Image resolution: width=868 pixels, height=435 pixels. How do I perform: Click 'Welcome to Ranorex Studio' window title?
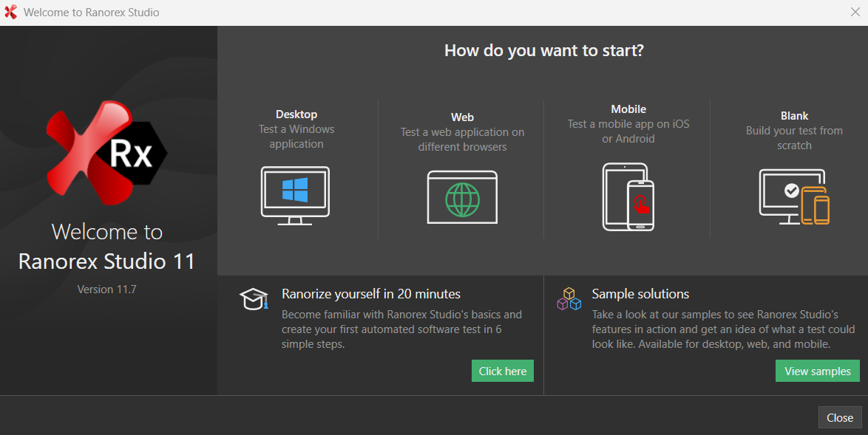[92, 12]
